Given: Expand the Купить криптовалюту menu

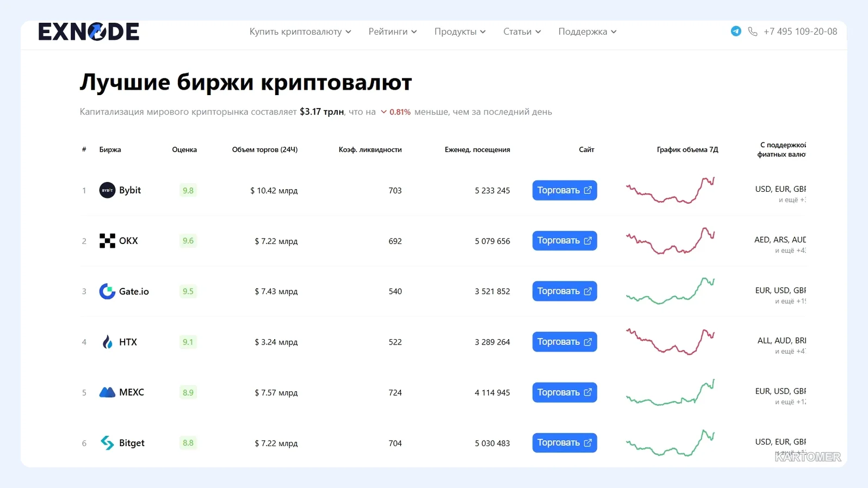Looking at the screenshot, I should (300, 32).
